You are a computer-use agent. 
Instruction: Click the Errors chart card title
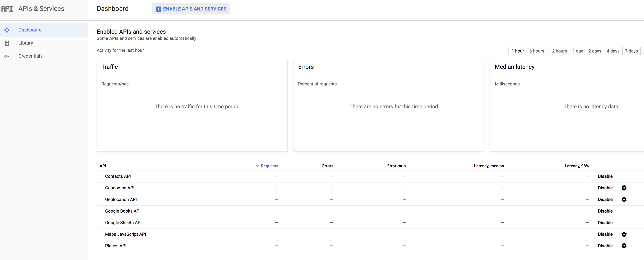tap(306, 67)
